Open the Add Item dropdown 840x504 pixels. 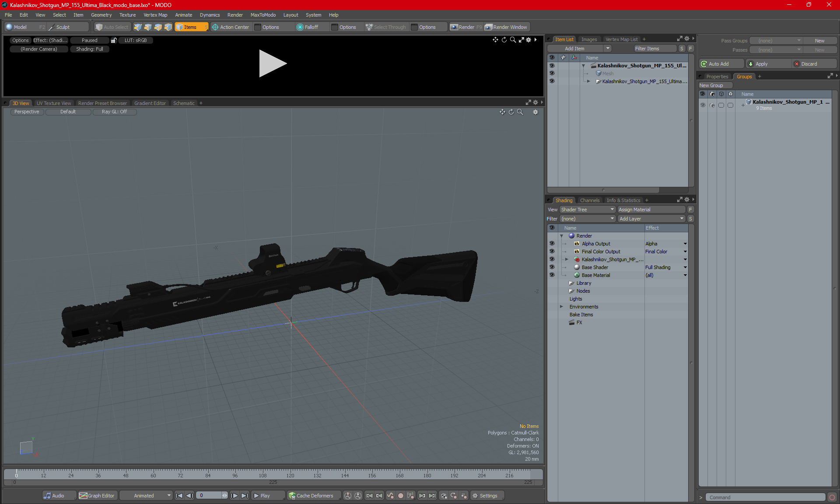pyautogui.click(x=608, y=49)
